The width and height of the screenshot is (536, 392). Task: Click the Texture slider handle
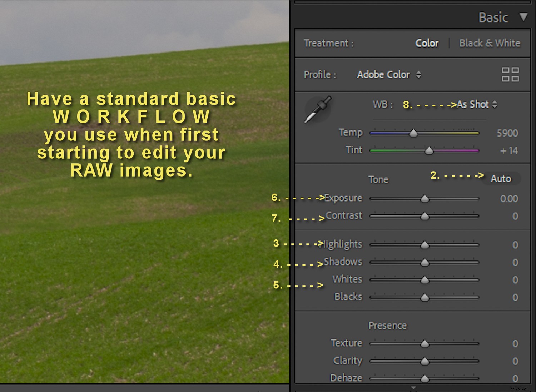(x=425, y=343)
